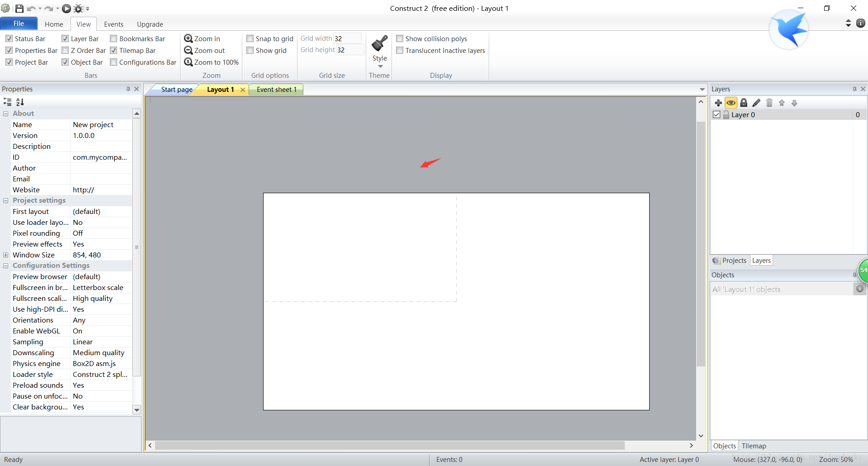Screen dimensions: 868x466
Task: Pin the Layers panel
Action: pyautogui.click(x=854, y=89)
